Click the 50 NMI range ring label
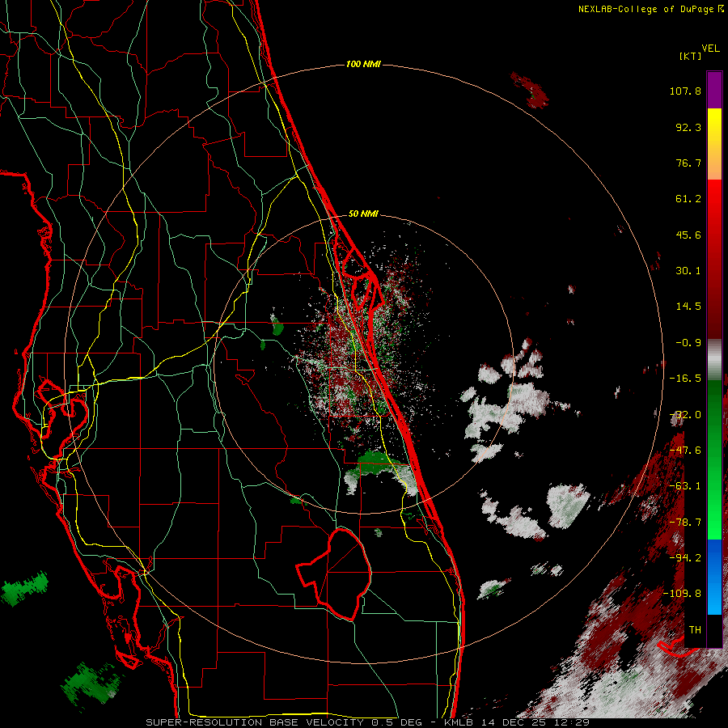The image size is (728, 728). pyautogui.click(x=363, y=214)
